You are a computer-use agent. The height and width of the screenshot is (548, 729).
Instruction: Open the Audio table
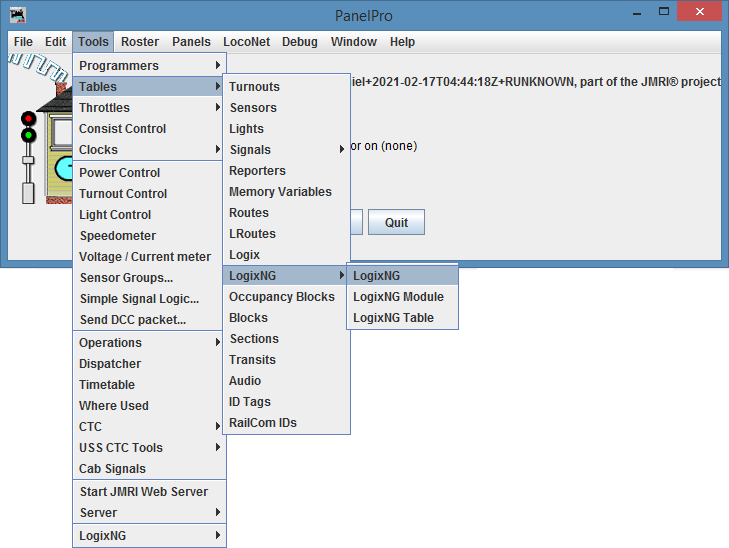pyautogui.click(x=286, y=381)
